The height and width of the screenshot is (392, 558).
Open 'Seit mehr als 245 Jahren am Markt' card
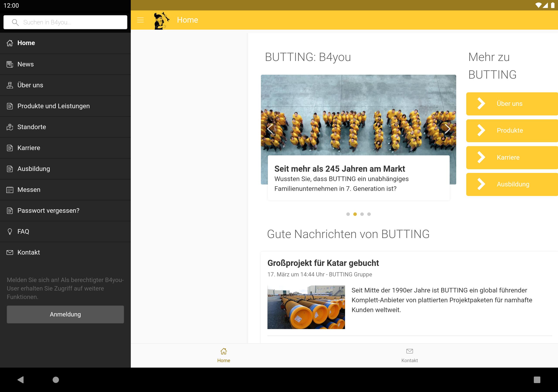359,178
